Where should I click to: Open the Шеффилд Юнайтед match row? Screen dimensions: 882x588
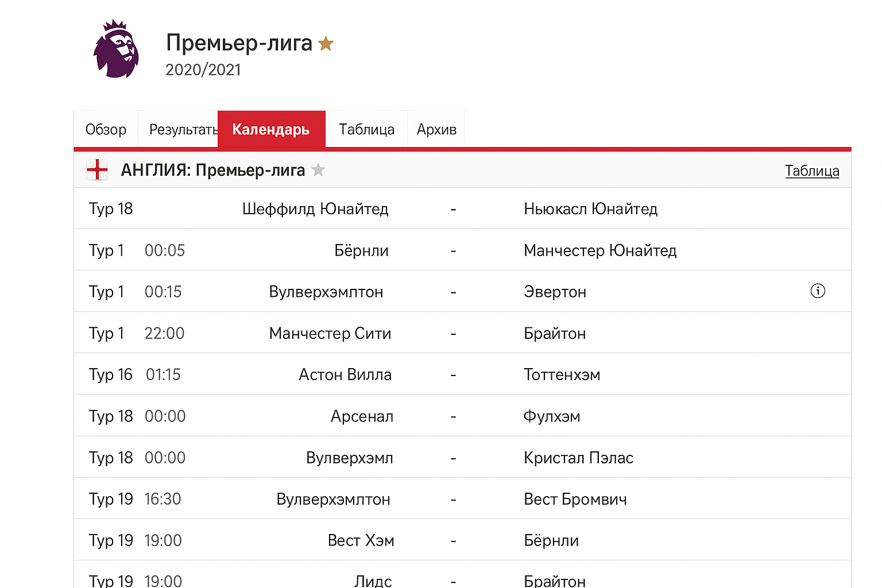point(453,208)
